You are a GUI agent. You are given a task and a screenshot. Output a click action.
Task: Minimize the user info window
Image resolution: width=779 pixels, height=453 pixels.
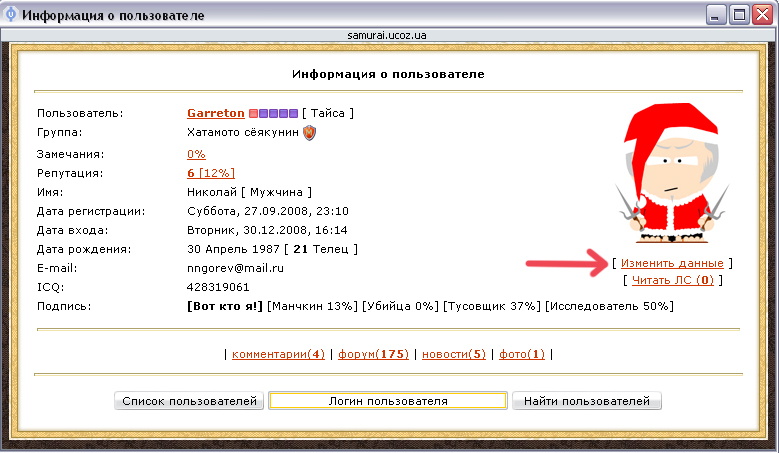pos(715,15)
